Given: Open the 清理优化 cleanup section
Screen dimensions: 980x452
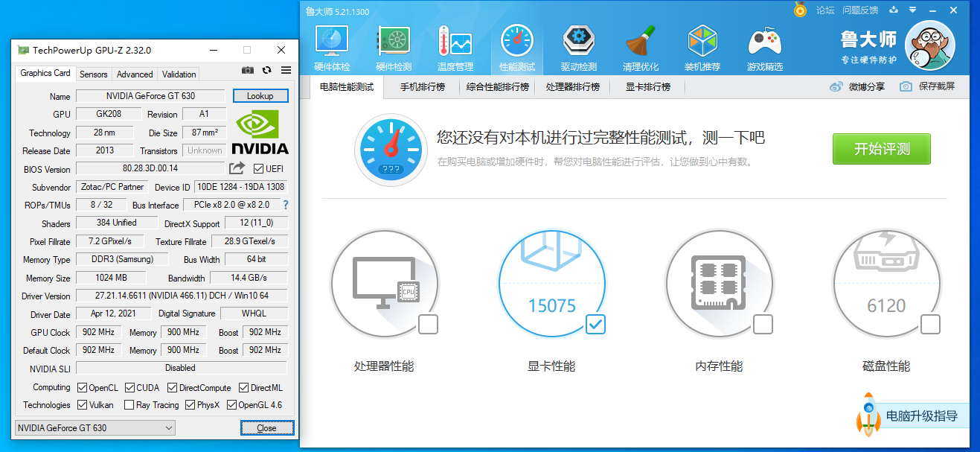Looking at the screenshot, I should tap(640, 48).
